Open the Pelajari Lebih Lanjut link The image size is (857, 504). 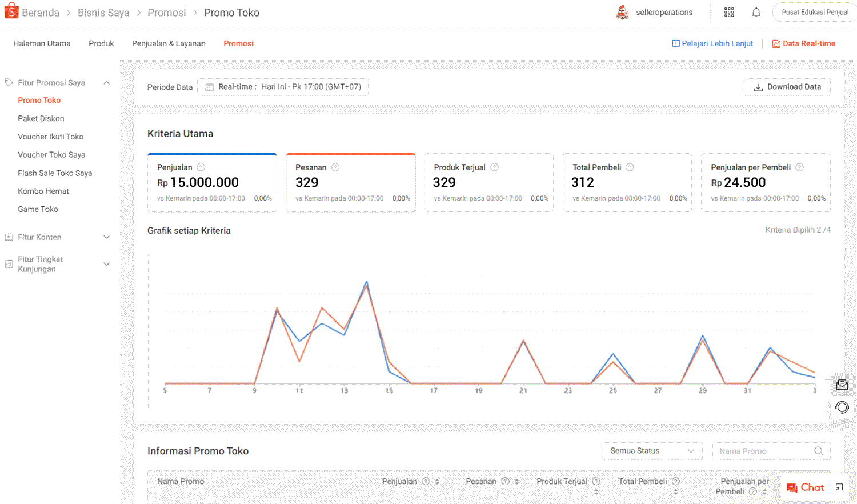click(712, 43)
